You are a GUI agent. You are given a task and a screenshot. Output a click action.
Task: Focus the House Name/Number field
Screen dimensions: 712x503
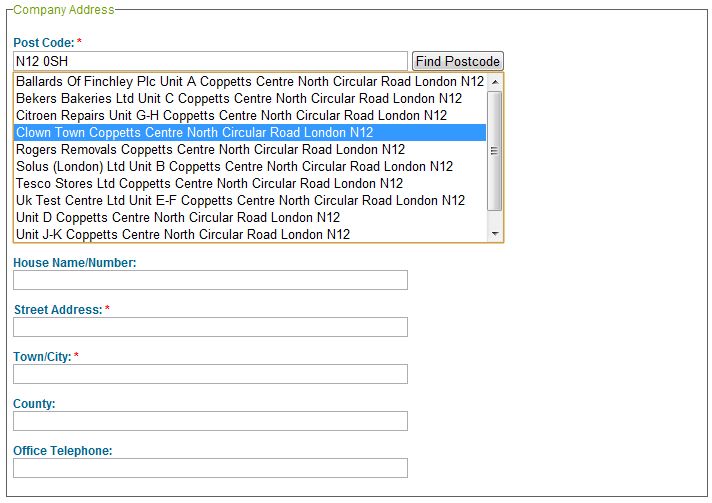pos(210,280)
